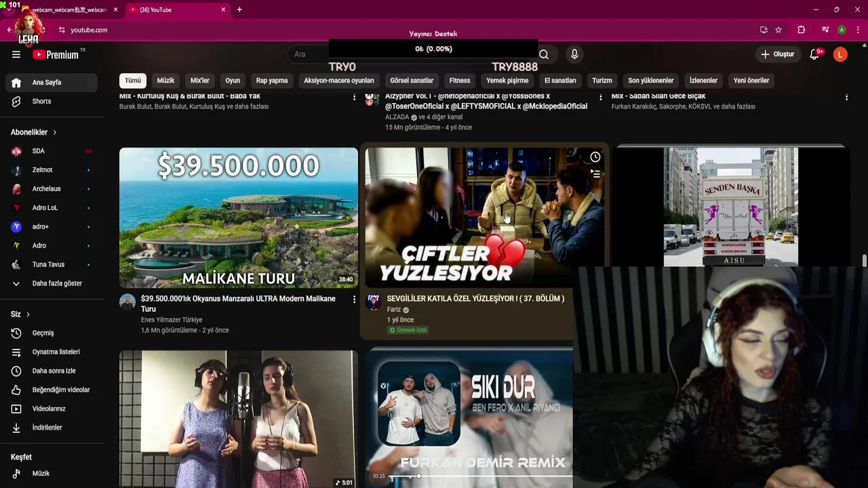Open the Tuna Tavus subscription channel
The image size is (868, 488).
pyautogui.click(x=52, y=264)
